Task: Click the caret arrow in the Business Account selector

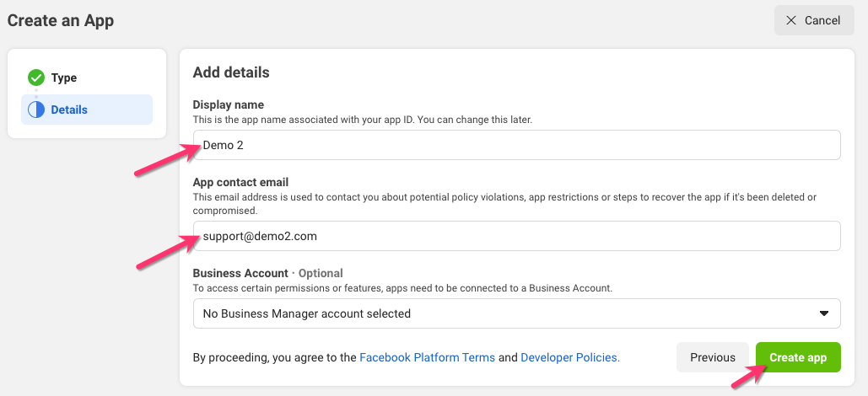Action: [x=824, y=313]
